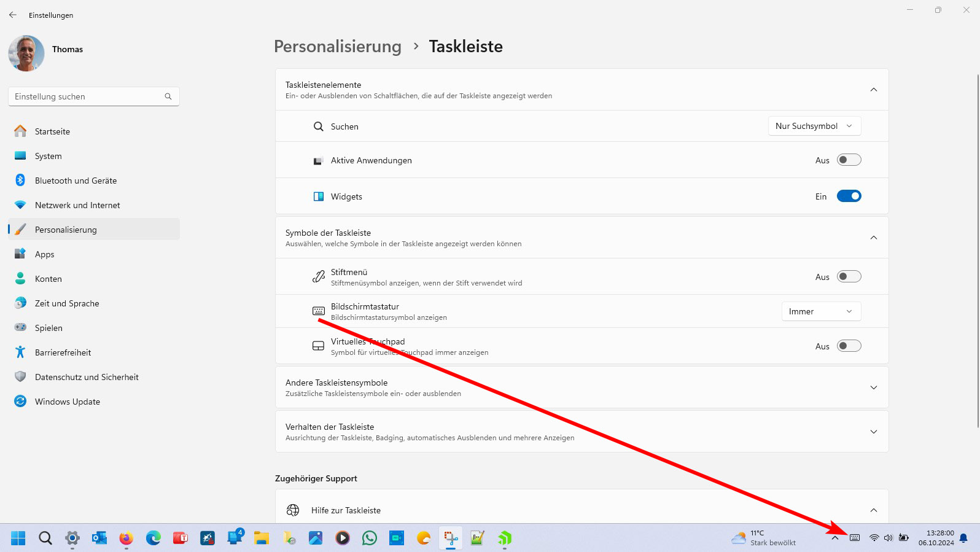The width and height of the screenshot is (980, 552).
Task: Open the Suchen dropdown 'Nur Suchsymbol'
Action: [814, 126]
